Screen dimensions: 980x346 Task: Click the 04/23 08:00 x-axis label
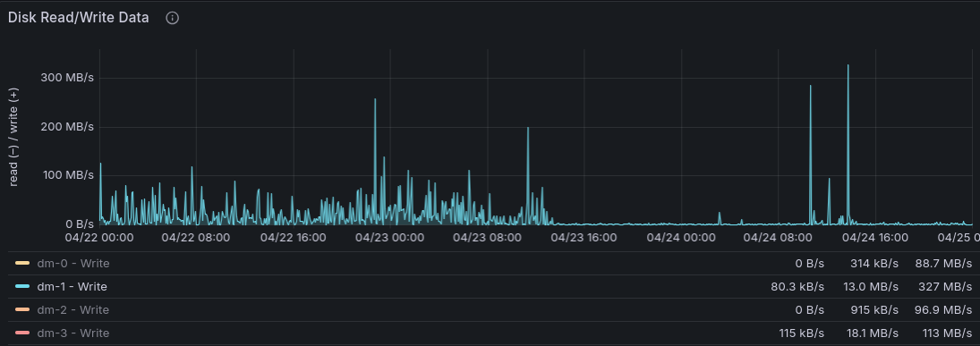487,237
